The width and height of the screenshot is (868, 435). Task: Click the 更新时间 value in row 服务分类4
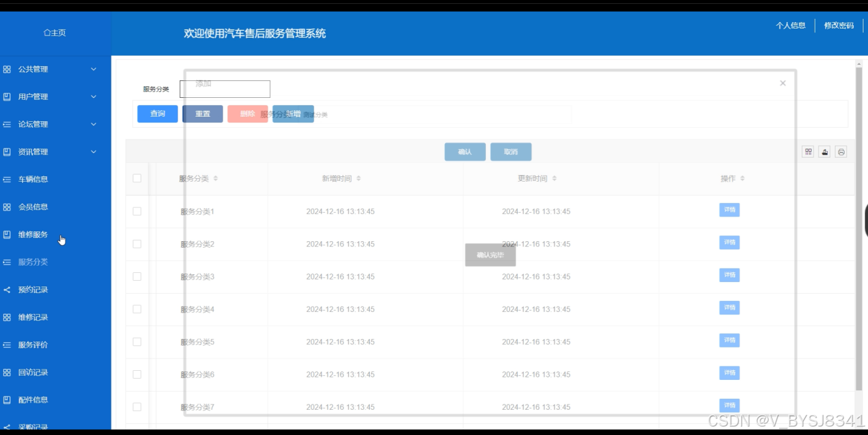point(536,309)
